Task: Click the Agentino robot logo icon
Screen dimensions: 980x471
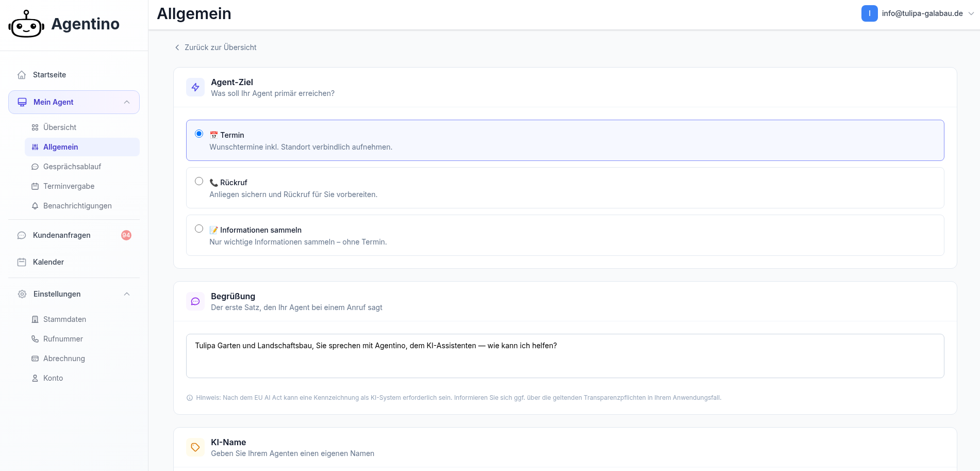Action: tap(26, 24)
